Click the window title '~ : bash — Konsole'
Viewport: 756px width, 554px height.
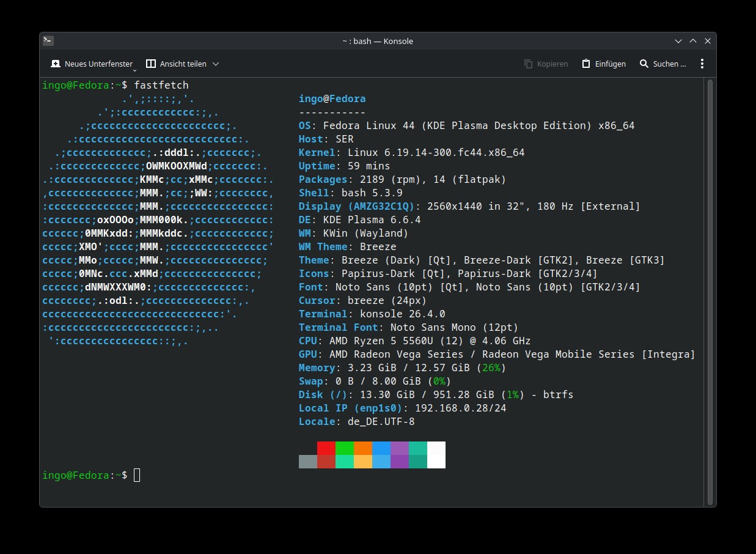pyautogui.click(x=378, y=41)
